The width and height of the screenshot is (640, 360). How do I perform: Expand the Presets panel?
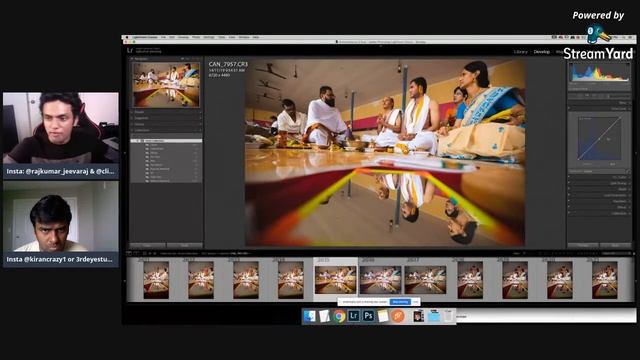[x=132, y=112]
